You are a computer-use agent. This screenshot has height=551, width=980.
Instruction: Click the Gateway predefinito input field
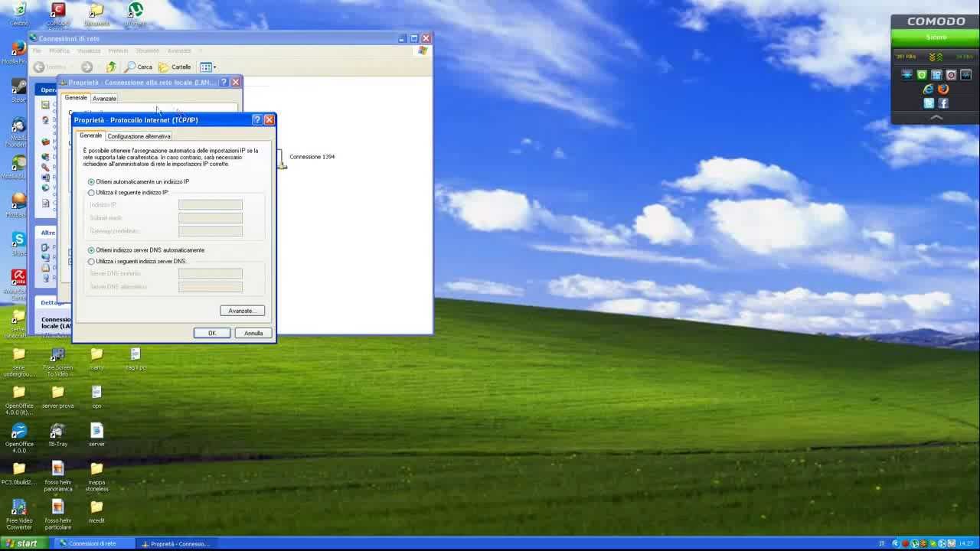tap(211, 231)
